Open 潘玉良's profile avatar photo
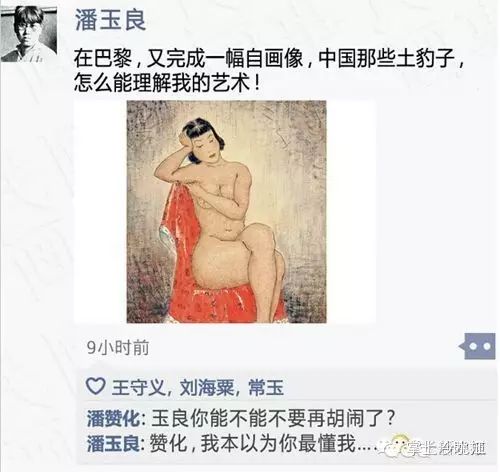 tap(29, 34)
